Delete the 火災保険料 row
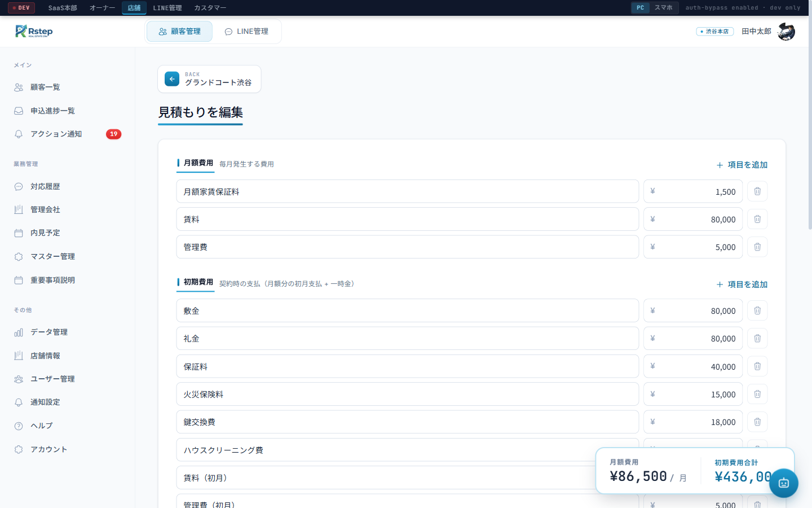The image size is (812, 508). [x=757, y=394]
